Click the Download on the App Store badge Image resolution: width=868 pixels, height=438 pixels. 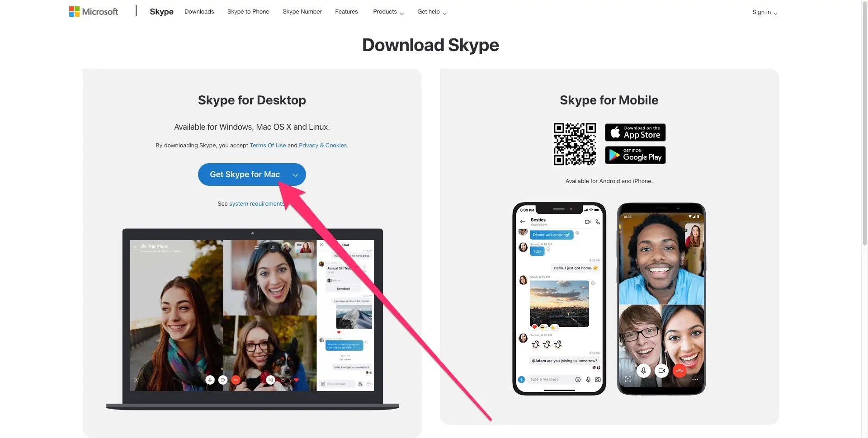[x=635, y=132]
